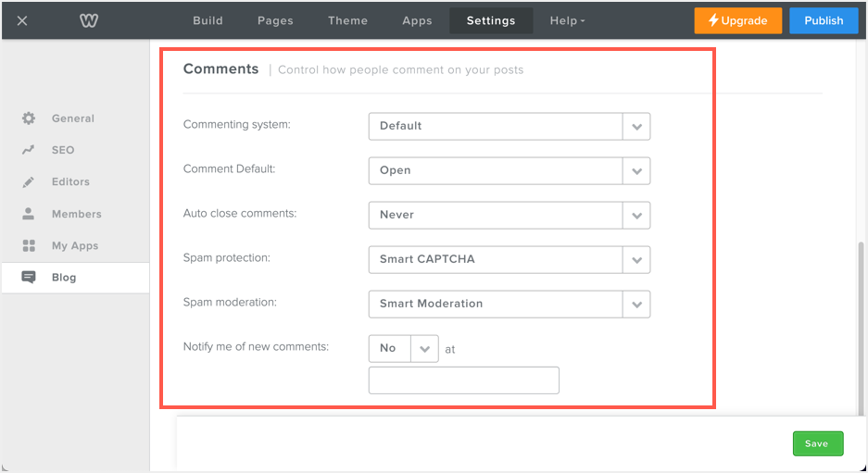
Task: Change the Spam moderation selection
Action: pyautogui.click(x=509, y=304)
